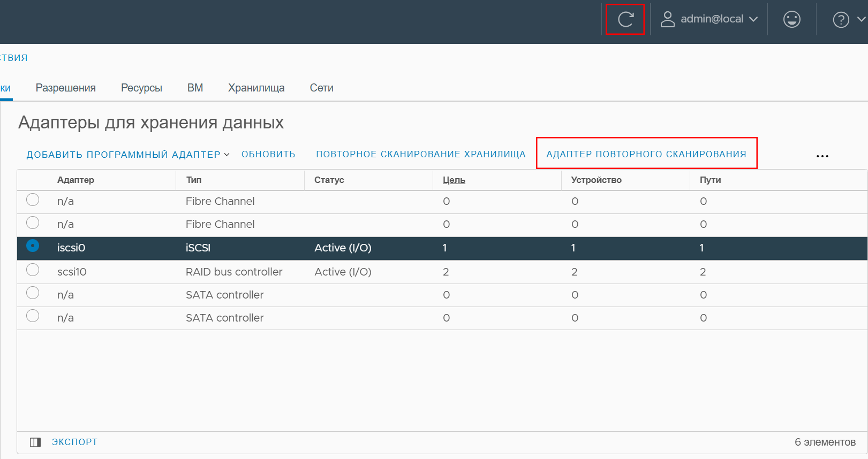Click the scsi10 adapter name
The width and height of the screenshot is (868, 459).
[x=72, y=272]
